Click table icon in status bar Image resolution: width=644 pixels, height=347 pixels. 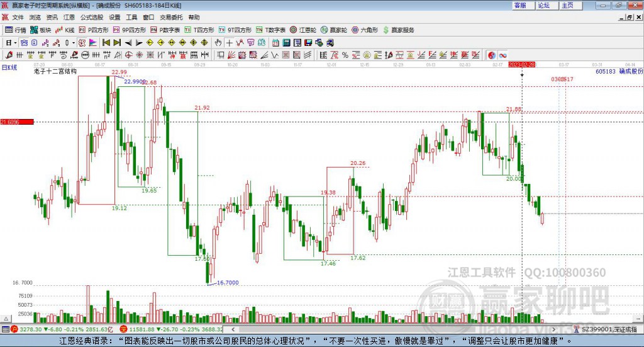click(5, 329)
